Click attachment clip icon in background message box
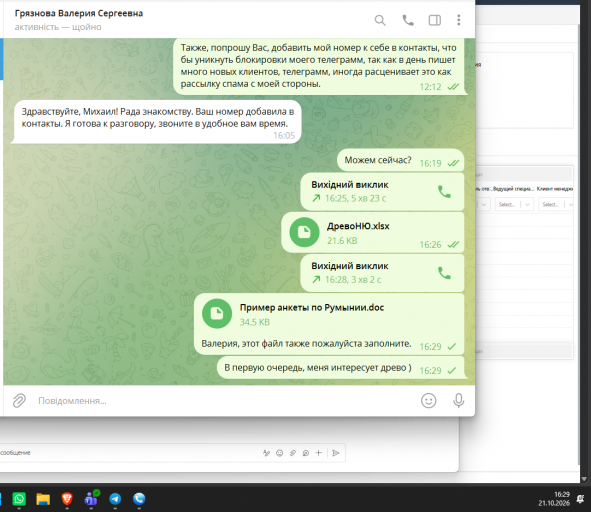This screenshot has height=512, width=591. 292,453
